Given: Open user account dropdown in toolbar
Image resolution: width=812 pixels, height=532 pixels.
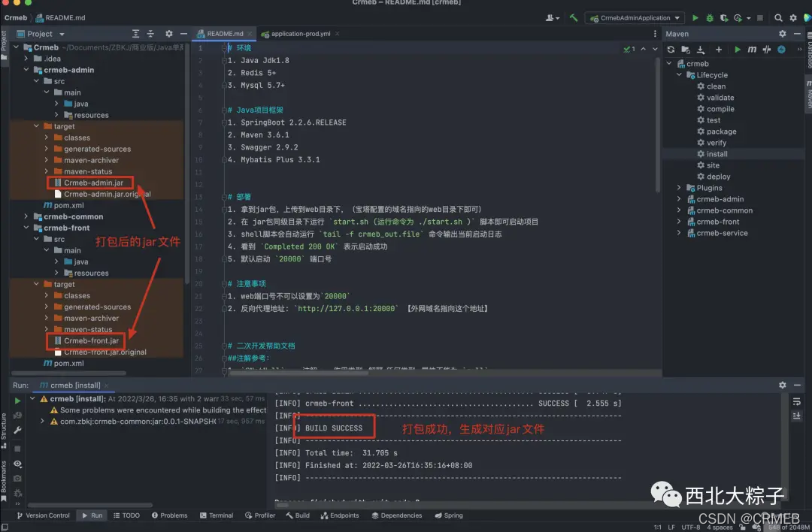Looking at the screenshot, I should point(552,17).
